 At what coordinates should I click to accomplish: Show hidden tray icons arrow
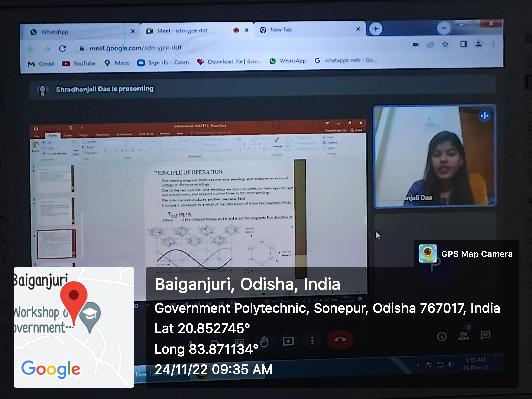[418, 365]
